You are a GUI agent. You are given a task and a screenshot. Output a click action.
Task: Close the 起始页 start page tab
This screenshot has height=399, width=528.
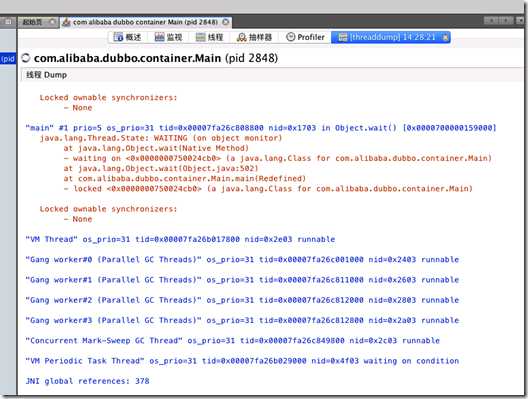click(53, 22)
